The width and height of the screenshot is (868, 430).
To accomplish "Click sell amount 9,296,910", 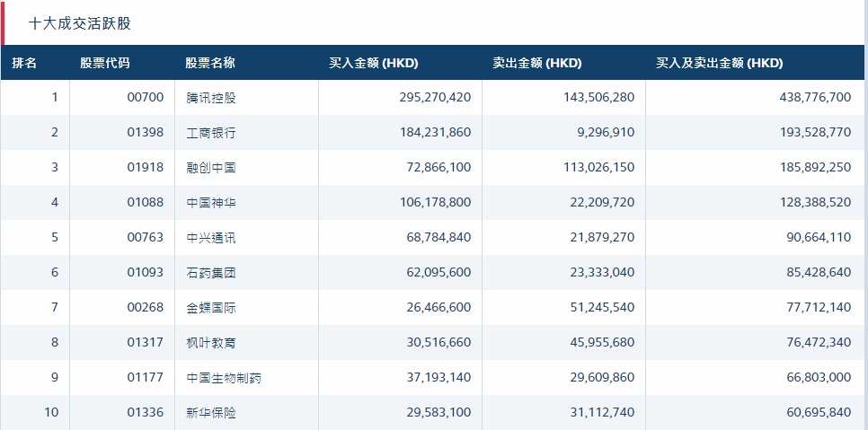I will (605, 133).
